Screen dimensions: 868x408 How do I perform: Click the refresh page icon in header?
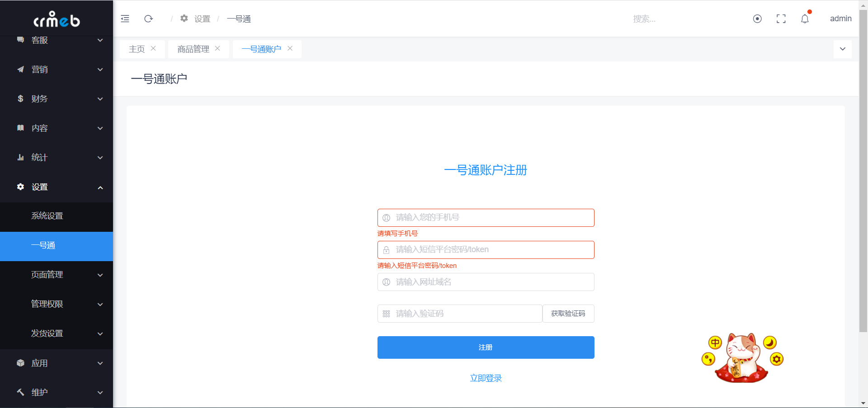click(x=148, y=19)
